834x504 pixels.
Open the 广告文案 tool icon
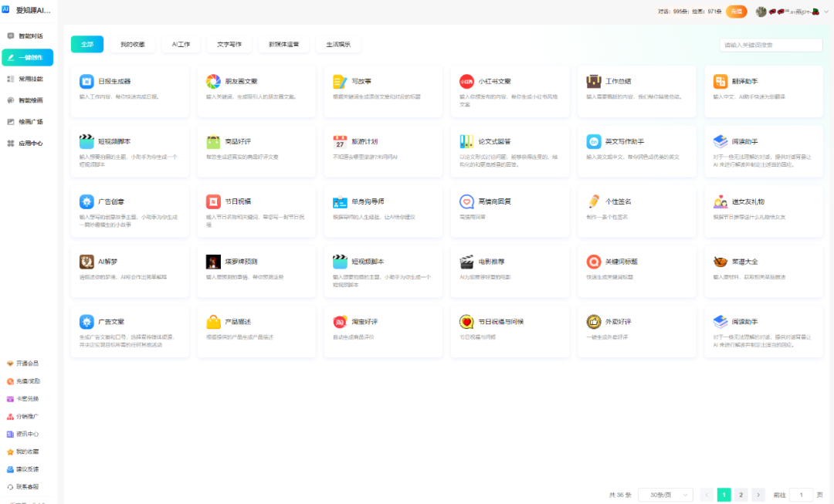(x=86, y=322)
